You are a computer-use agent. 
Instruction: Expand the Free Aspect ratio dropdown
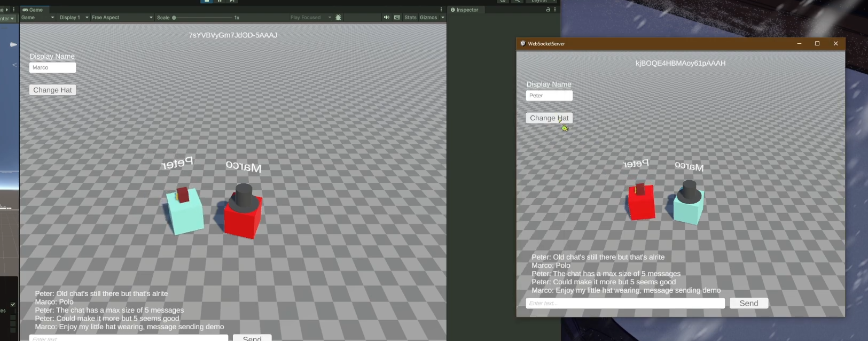122,18
